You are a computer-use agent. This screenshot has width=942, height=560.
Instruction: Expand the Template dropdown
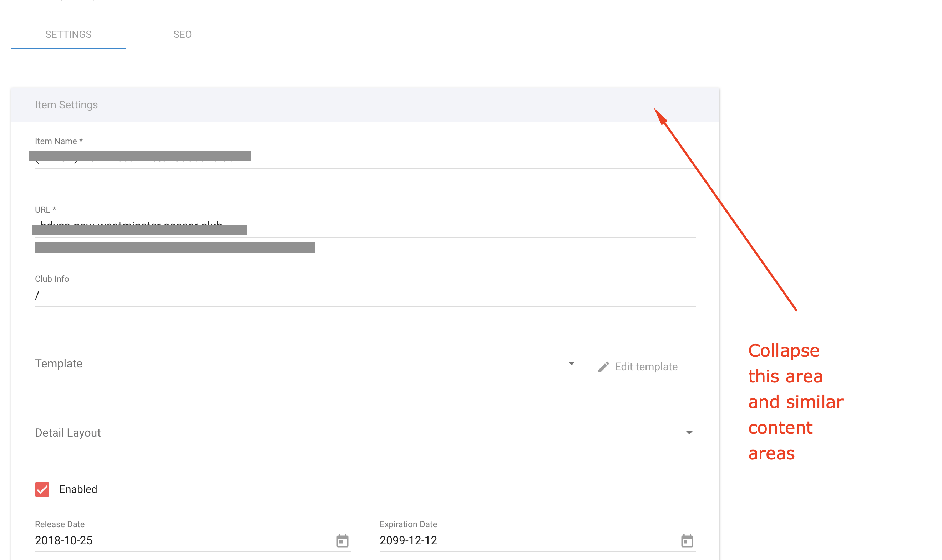pyautogui.click(x=302, y=364)
